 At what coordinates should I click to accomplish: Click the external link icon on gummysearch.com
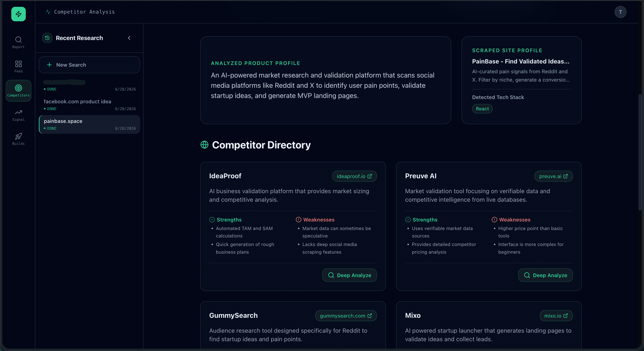point(369,316)
